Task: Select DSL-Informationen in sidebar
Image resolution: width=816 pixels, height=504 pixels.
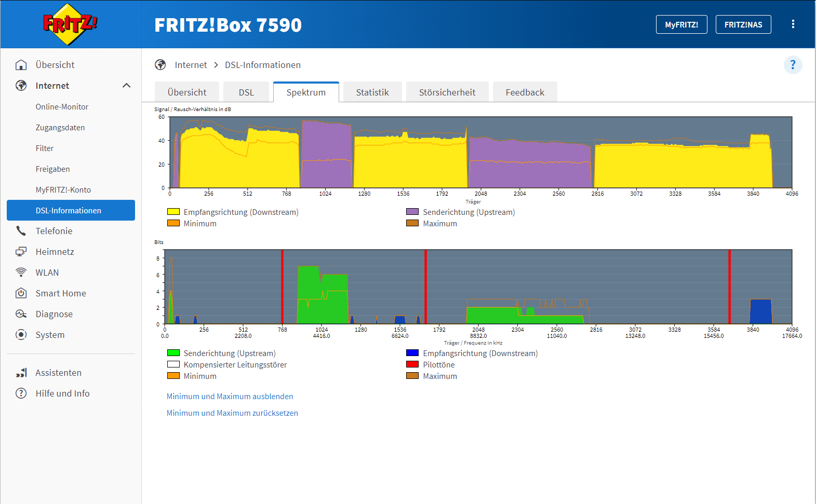Action: [x=71, y=210]
